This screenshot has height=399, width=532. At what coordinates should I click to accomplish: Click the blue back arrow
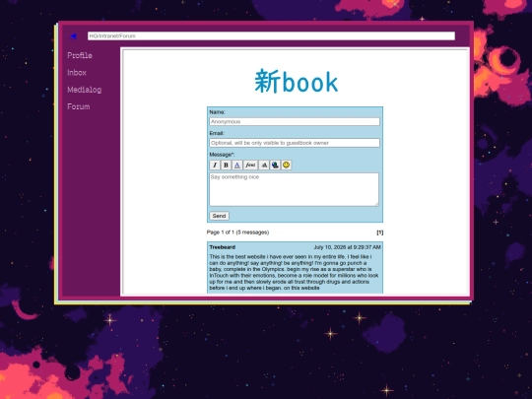[73, 36]
